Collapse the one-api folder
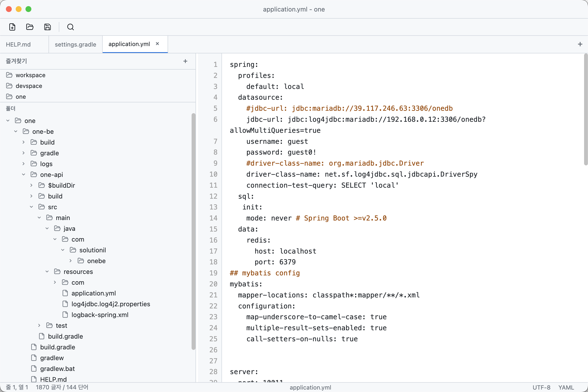Image resolution: width=588 pixels, height=392 pixels. coord(24,174)
